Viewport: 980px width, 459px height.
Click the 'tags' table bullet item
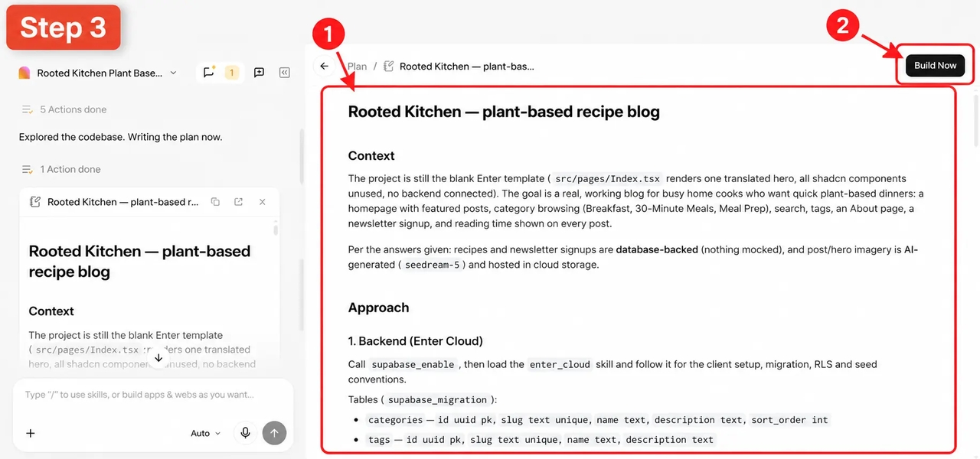pos(541,439)
